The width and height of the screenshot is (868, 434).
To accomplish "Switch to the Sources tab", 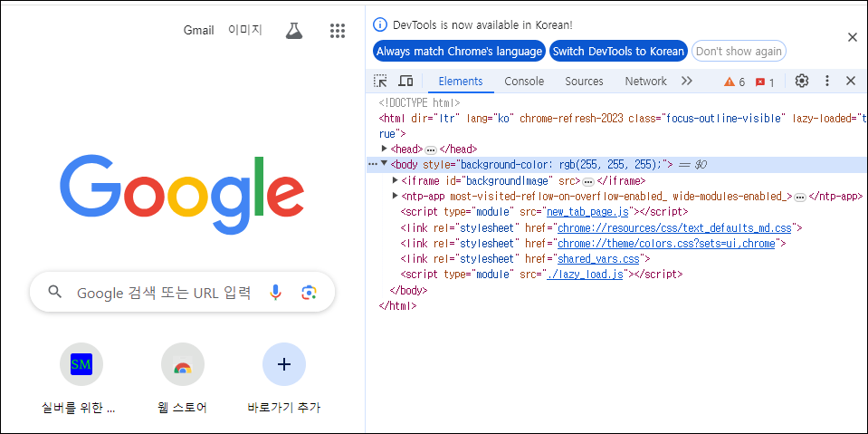I will pyautogui.click(x=584, y=81).
